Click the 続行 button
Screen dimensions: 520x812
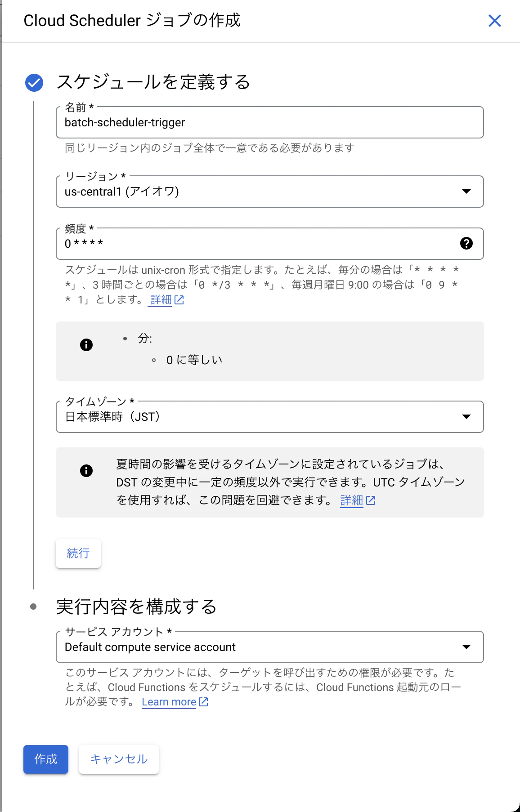point(78,553)
